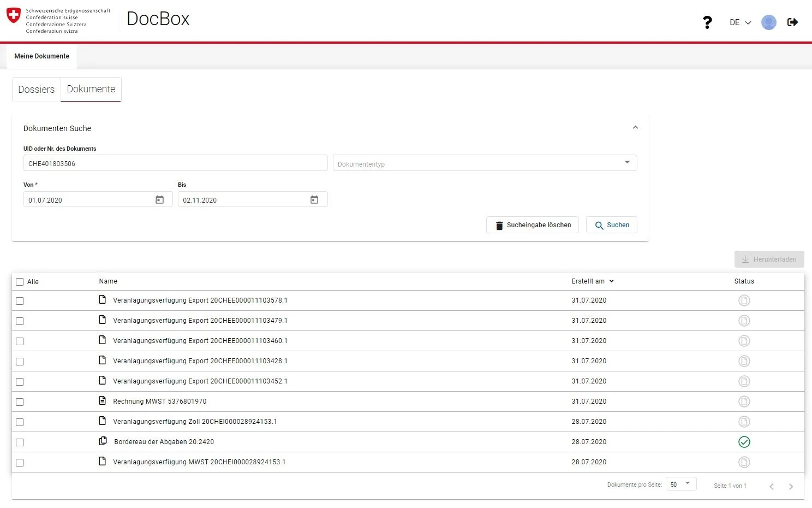Viewport: 812px width, 508px height.
Task: Click the logout icon in header
Action: (x=792, y=22)
